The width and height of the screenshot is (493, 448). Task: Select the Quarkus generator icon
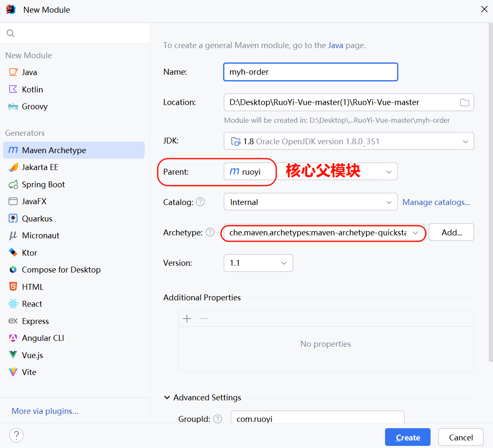pos(13,219)
